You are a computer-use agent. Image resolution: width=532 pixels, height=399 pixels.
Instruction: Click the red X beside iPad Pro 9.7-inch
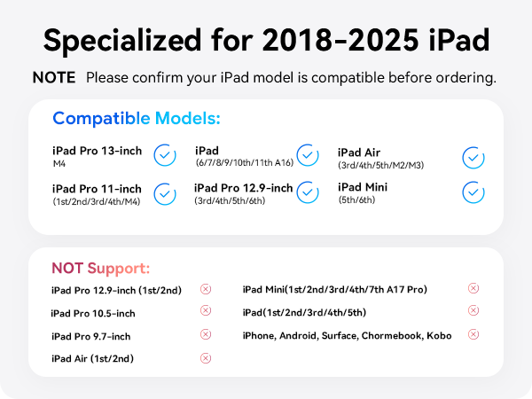pyautogui.click(x=206, y=334)
